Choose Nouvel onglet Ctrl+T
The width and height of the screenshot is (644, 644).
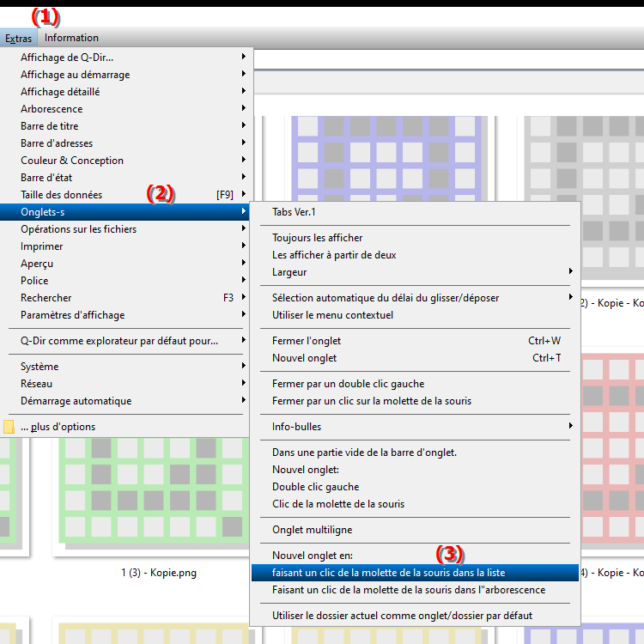(416, 358)
